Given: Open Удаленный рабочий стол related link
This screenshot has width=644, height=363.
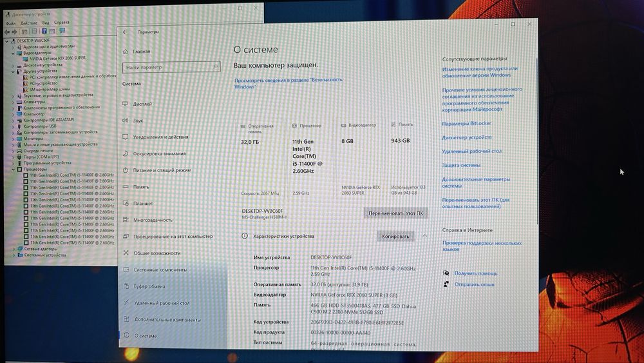Looking at the screenshot, I should tap(471, 152).
